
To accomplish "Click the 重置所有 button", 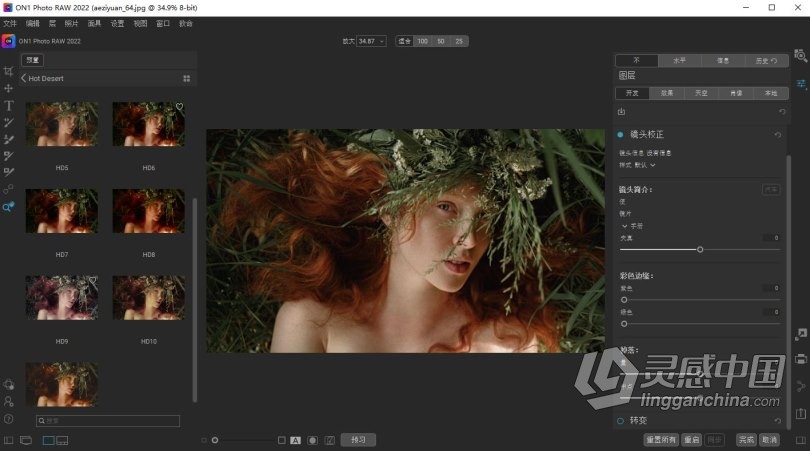I will 661,440.
